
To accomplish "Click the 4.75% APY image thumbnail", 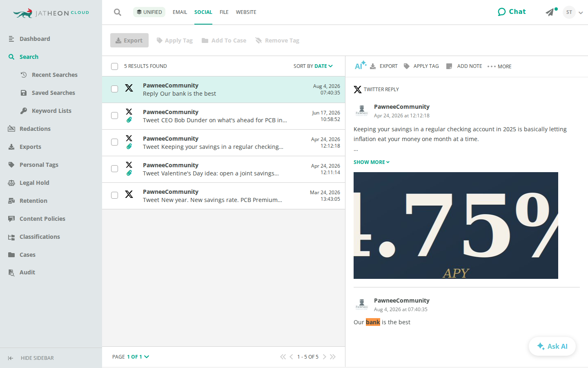I will (x=456, y=226).
